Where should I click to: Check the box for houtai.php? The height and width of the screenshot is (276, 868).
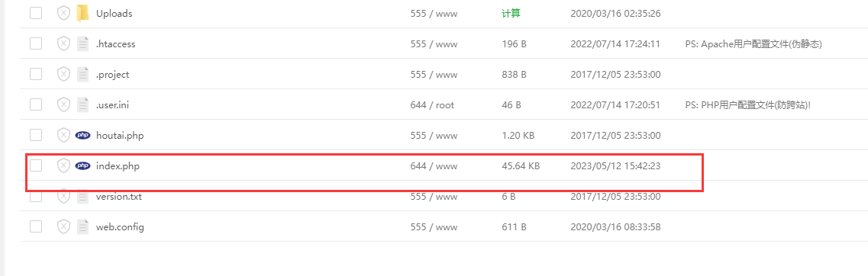[x=36, y=135]
